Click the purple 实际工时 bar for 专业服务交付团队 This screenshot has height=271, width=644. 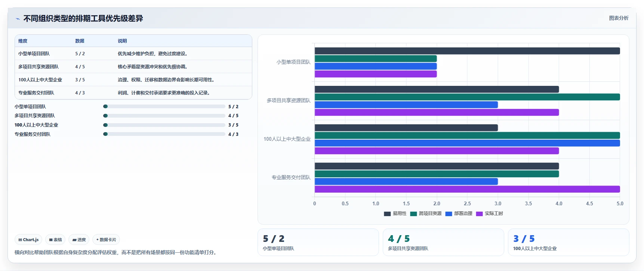[467, 189]
